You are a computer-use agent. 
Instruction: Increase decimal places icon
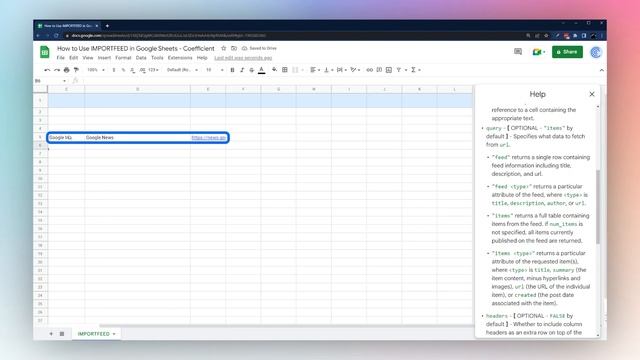tap(142, 70)
